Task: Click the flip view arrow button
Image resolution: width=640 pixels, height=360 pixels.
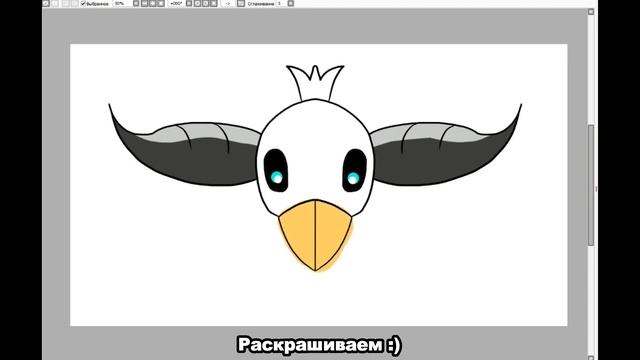Action: (x=228, y=3)
